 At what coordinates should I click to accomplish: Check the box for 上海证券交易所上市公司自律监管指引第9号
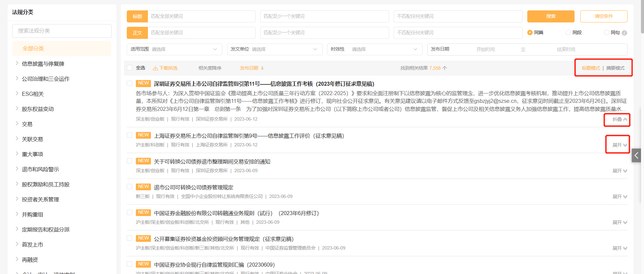[129, 135]
